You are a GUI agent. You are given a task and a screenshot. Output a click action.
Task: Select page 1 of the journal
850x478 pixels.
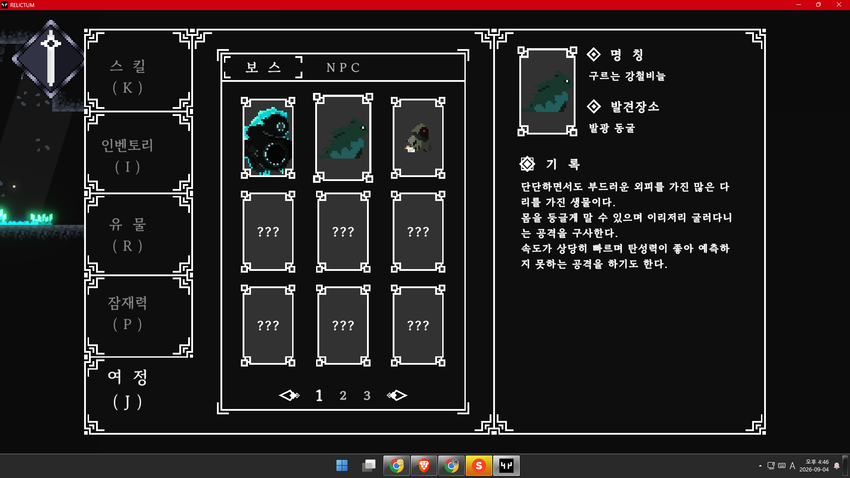click(319, 396)
